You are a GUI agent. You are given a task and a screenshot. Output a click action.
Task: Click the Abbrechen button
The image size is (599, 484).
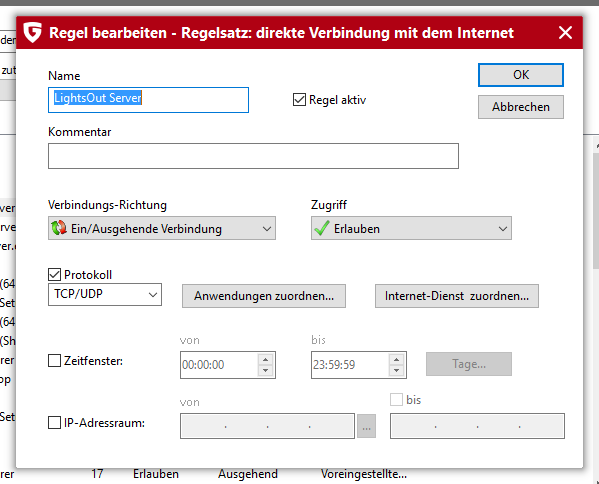click(521, 107)
